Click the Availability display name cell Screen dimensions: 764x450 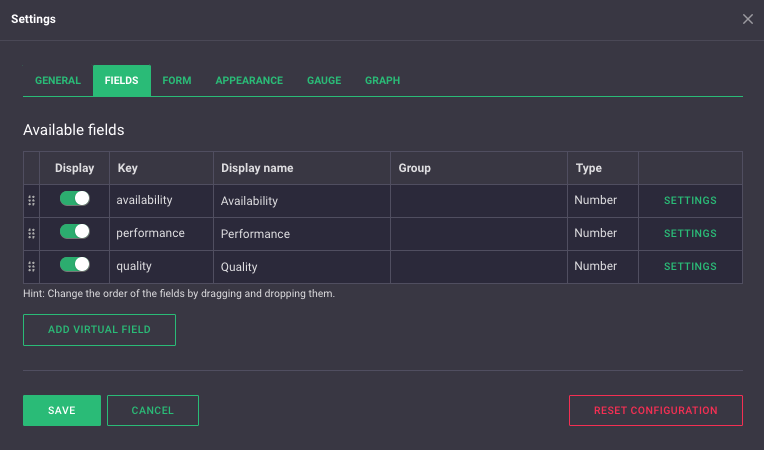pyautogui.click(x=301, y=201)
